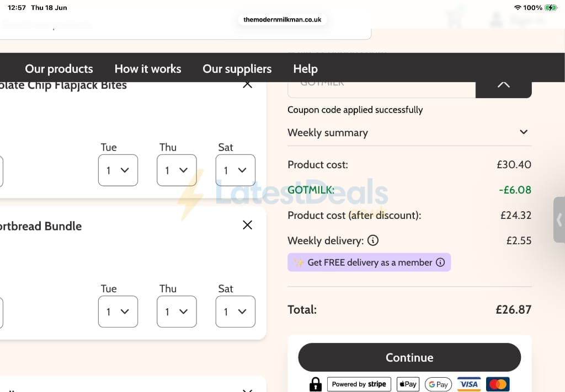Click the Mastercard logo
Viewport: 565px width, 392px height.
[498, 384]
